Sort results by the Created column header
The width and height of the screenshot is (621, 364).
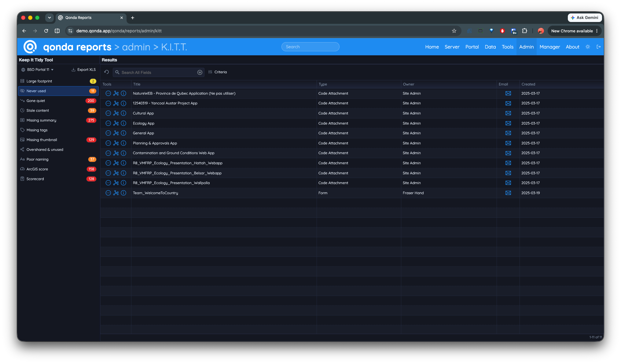coord(528,84)
